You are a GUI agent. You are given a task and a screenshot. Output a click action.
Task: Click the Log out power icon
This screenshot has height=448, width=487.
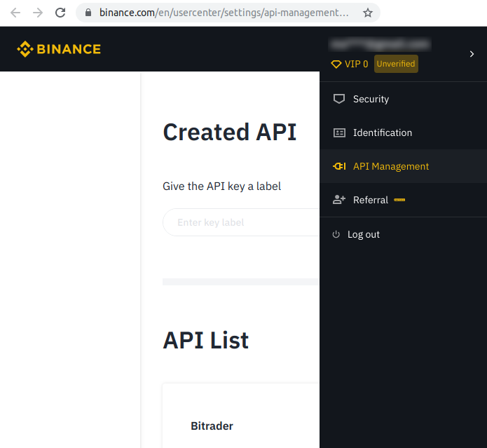(x=336, y=234)
